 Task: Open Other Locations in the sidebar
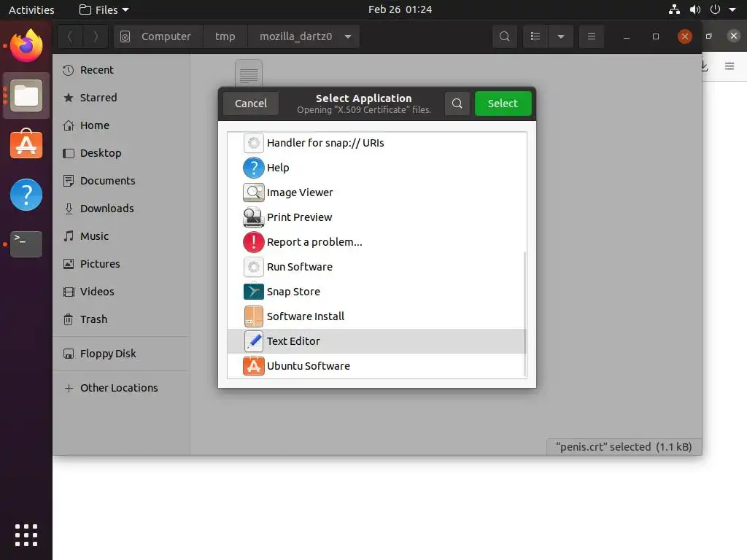[x=122, y=388]
